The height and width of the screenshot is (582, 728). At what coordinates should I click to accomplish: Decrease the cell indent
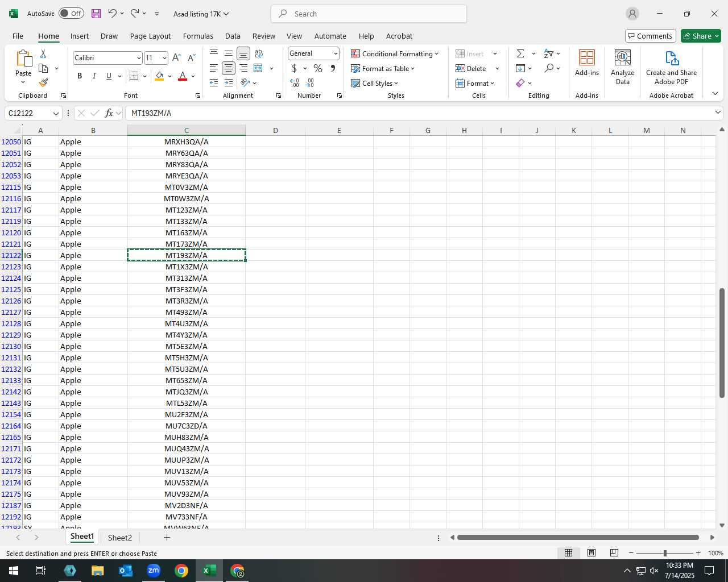(214, 83)
